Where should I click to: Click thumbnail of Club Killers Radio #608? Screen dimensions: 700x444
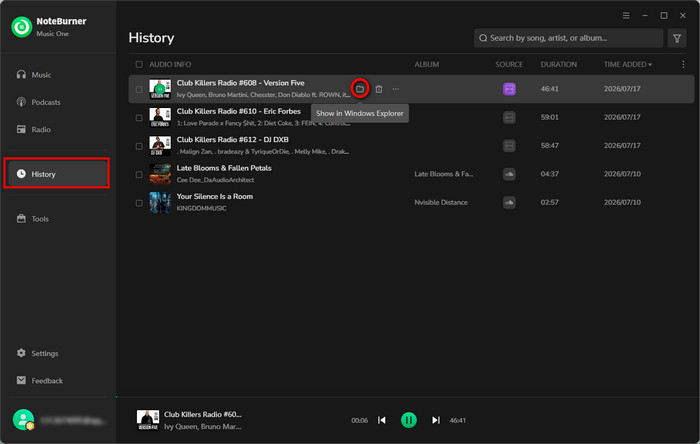(x=160, y=89)
